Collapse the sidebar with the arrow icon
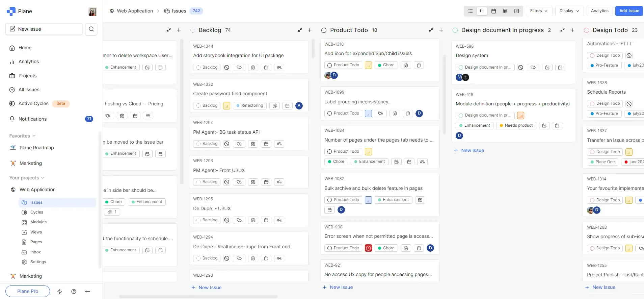 pos(88,291)
